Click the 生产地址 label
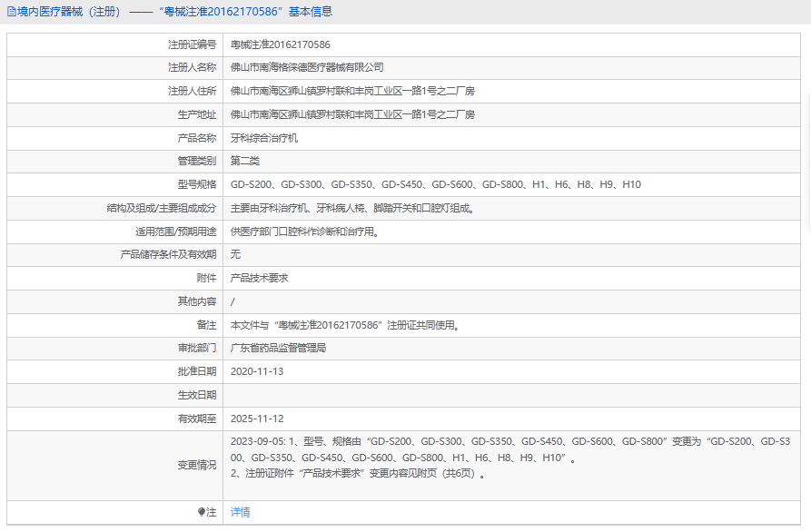 [197, 114]
